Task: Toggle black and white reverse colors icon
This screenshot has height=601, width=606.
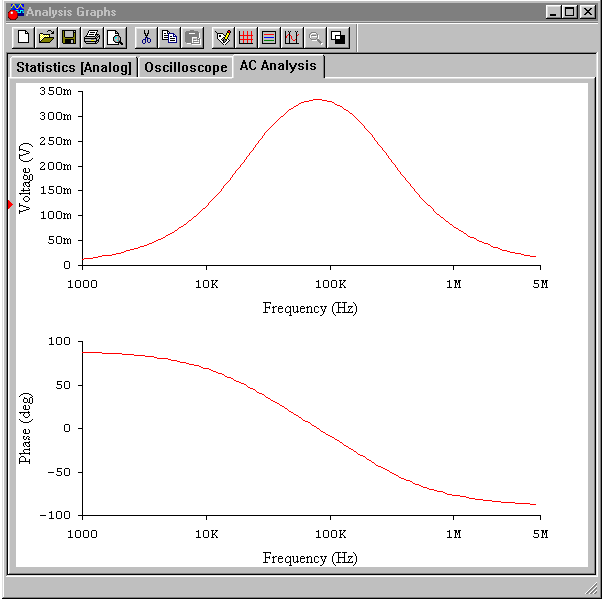Action: click(x=338, y=37)
